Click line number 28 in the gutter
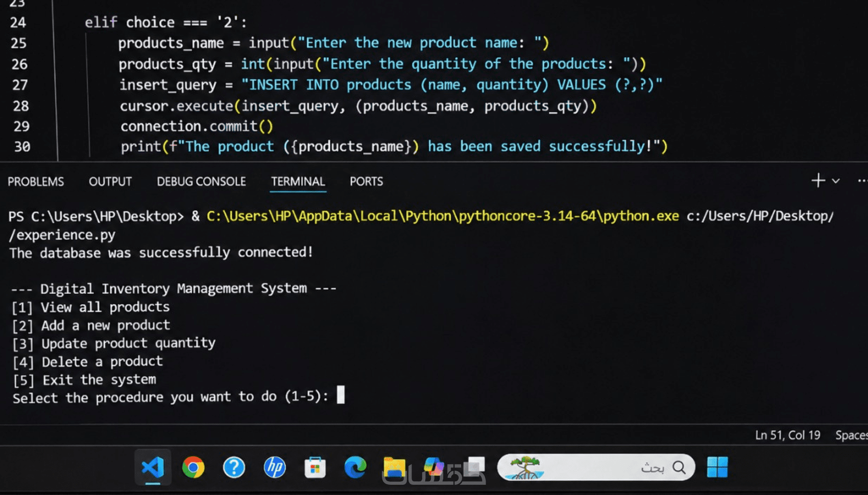The width and height of the screenshot is (868, 495). 21,106
